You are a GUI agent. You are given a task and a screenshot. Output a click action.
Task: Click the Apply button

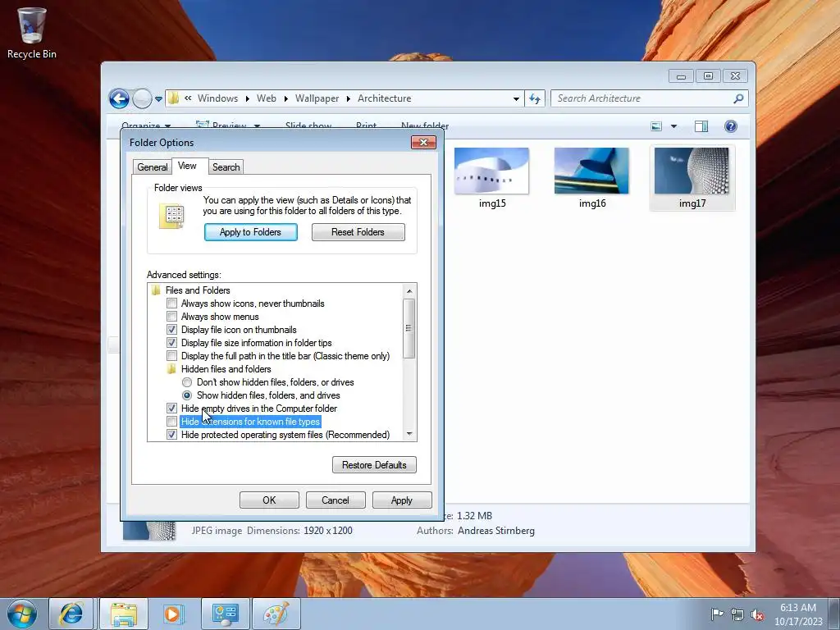point(402,500)
